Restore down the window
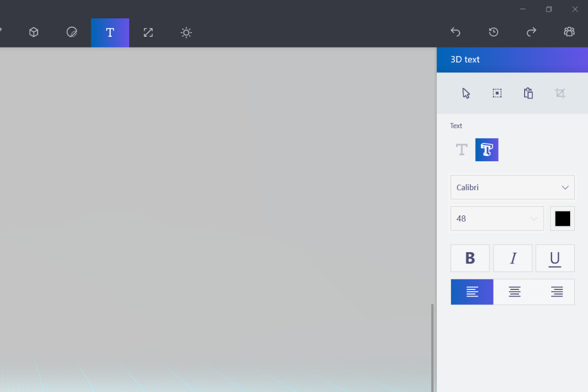Image resolution: width=588 pixels, height=392 pixels. [x=549, y=9]
